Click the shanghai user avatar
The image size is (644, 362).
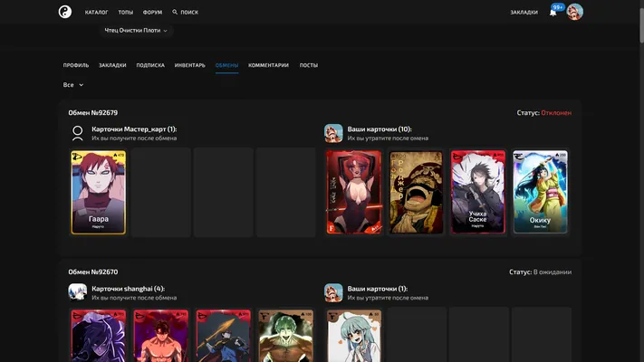tap(78, 292)
